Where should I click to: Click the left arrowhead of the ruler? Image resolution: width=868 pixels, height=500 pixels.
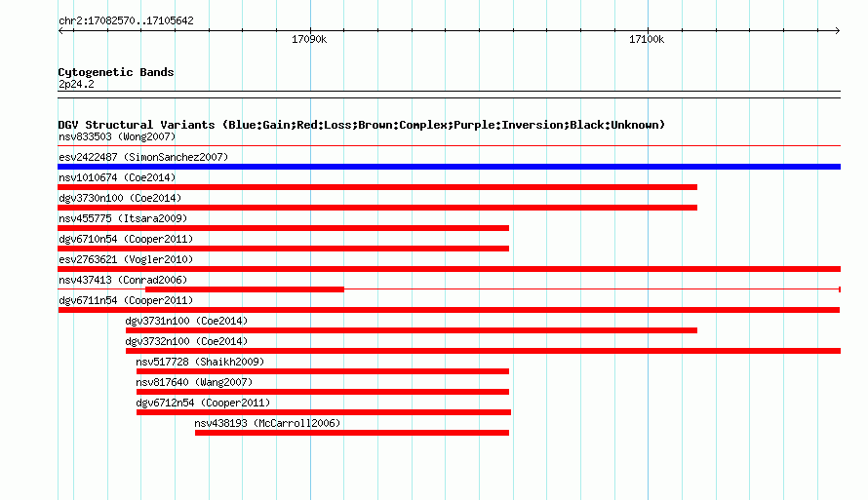pyautogui.click(x=60, y=31)
